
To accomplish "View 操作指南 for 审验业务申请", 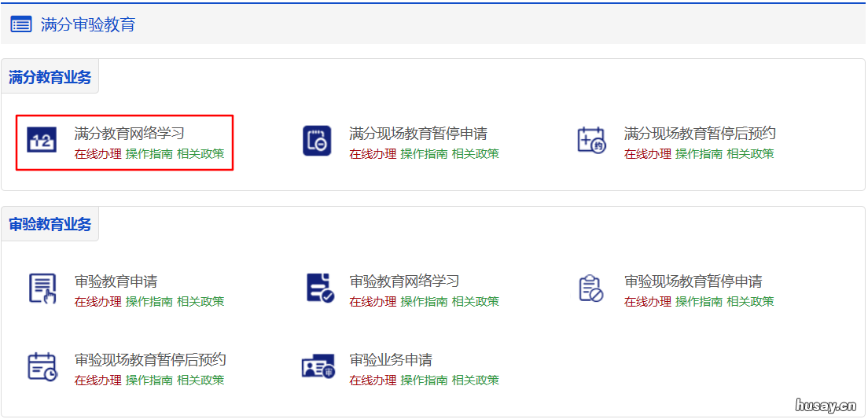I will [x=424, y=380].
